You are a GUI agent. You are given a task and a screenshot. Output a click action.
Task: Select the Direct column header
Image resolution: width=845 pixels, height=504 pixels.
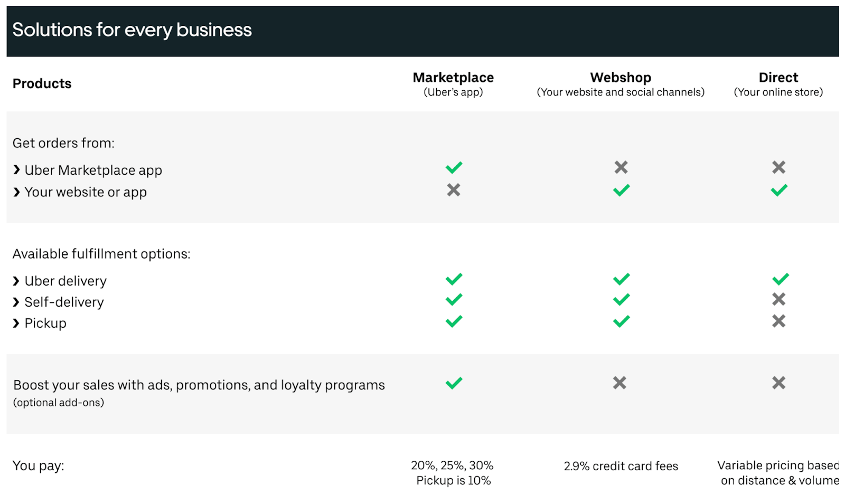pyautogui.click(x=778, y=78)
